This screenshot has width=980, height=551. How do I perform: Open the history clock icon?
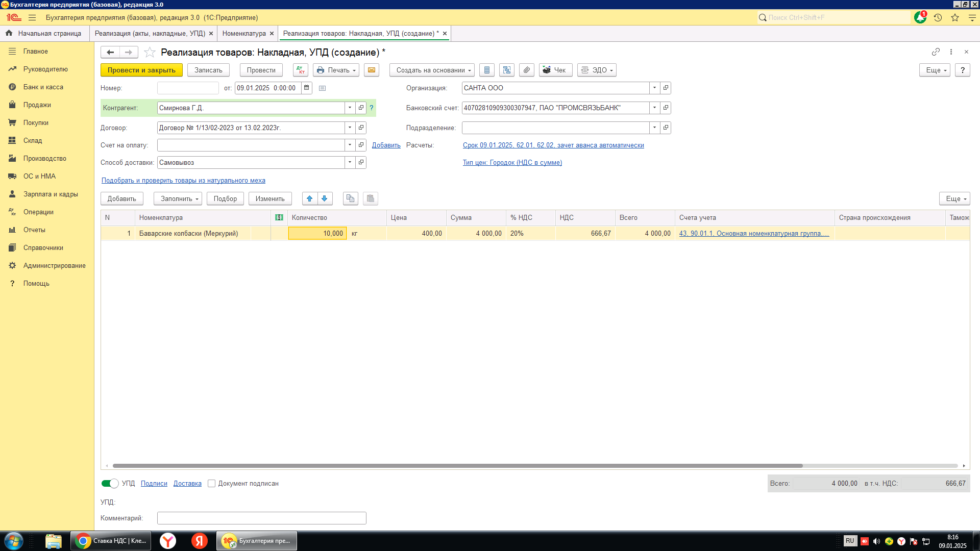pyautogui.click(x=938, y=17)
